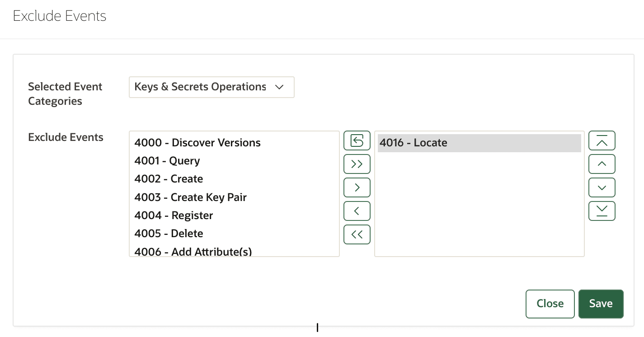Pick 4003 - Create Key Pair
Image resolution: width=644 pixels, height=337 pixels.
pyautogui.click(x=190, y=197)
